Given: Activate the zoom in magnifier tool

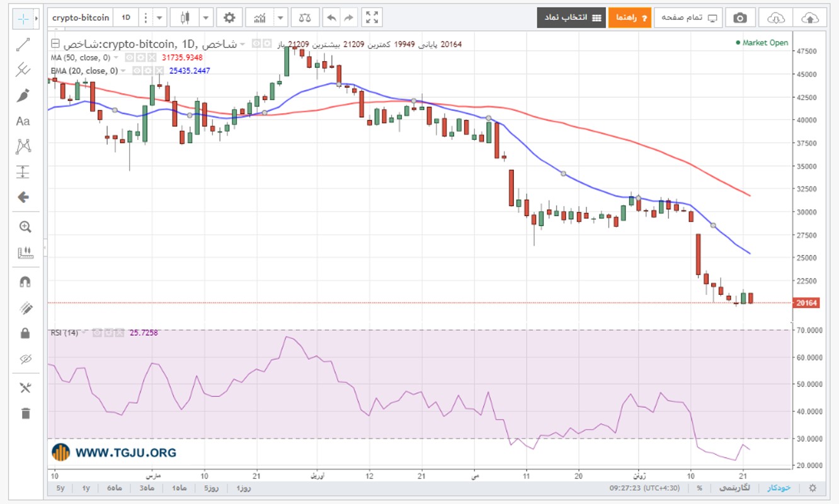Looking at the screenshot, I should tap(25, 227).
